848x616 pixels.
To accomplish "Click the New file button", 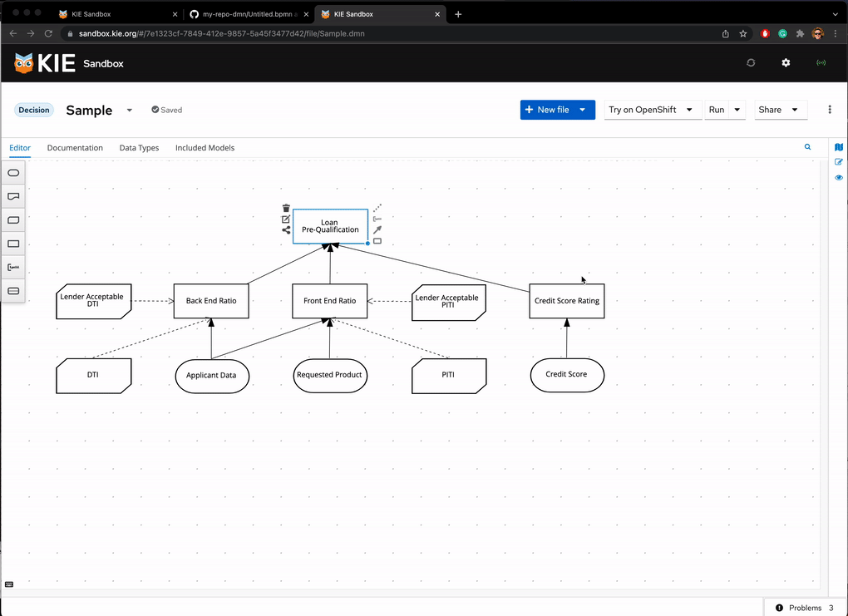I will click(x=547, y=110).
